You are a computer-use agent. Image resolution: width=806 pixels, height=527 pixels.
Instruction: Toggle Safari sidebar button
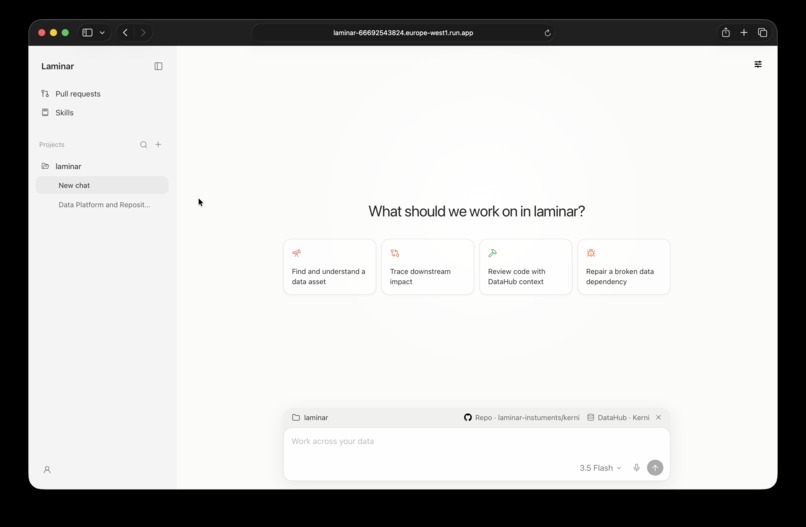click(x=87, y=32)
